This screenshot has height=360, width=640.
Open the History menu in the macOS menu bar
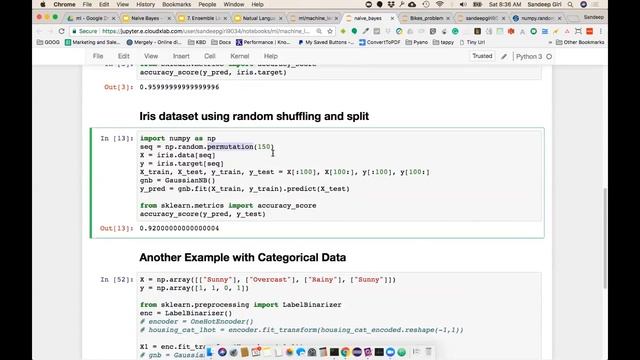145,4
